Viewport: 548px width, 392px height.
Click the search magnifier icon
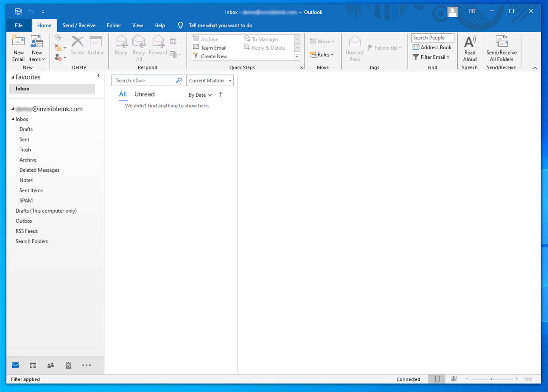coord(179,80)
